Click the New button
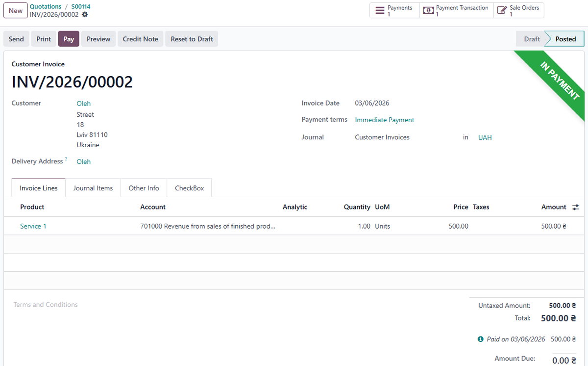This screenshot has width=588, height=366. point(15,10)
